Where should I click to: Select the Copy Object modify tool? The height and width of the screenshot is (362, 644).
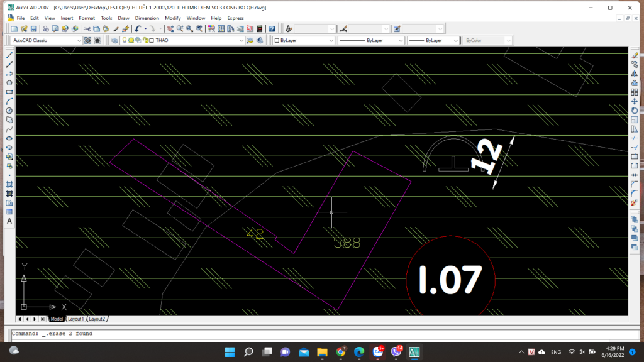[x=635, y=65]
